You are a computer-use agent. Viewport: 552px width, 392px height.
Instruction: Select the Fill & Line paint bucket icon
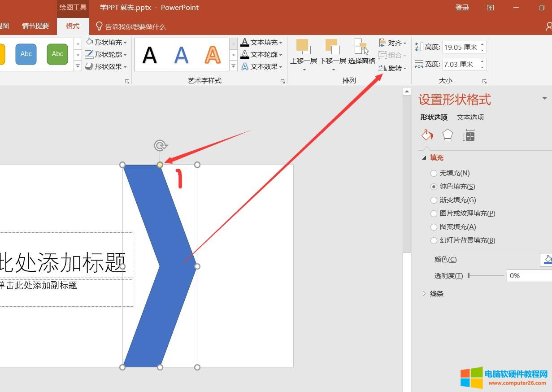point(427,135)
